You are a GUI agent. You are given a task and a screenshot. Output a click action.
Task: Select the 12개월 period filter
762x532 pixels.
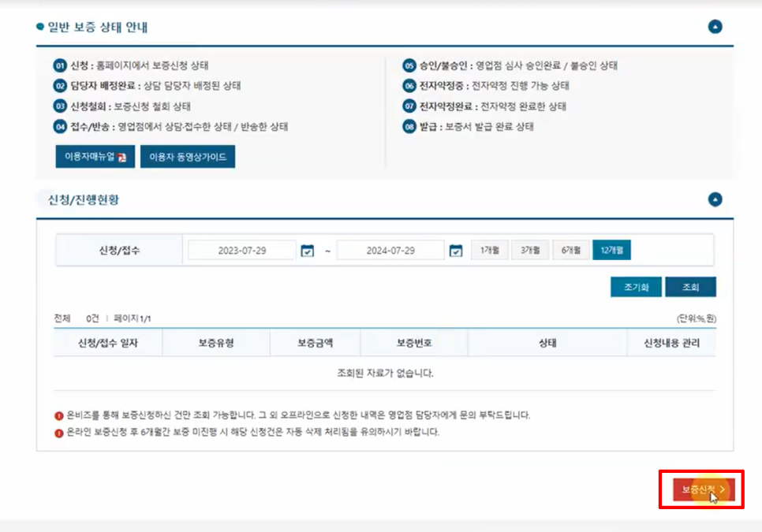tap(611, 251)
